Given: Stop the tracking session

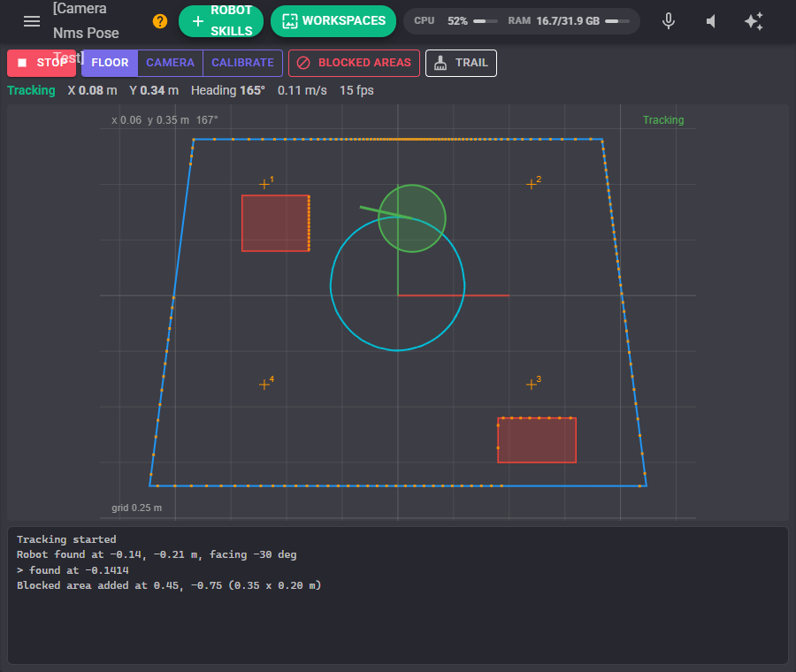Looking at the screenshot, I should tap(42, 63).
